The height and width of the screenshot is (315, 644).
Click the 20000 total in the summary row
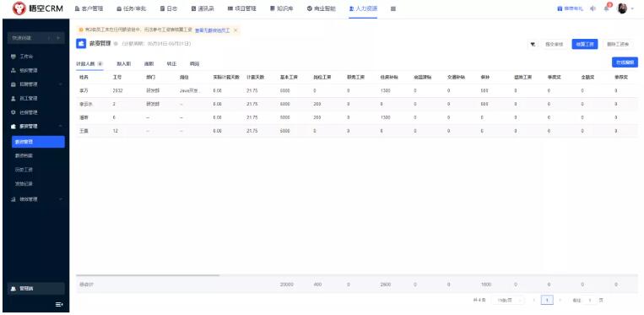pyautogui.click(x=287, y=285)
